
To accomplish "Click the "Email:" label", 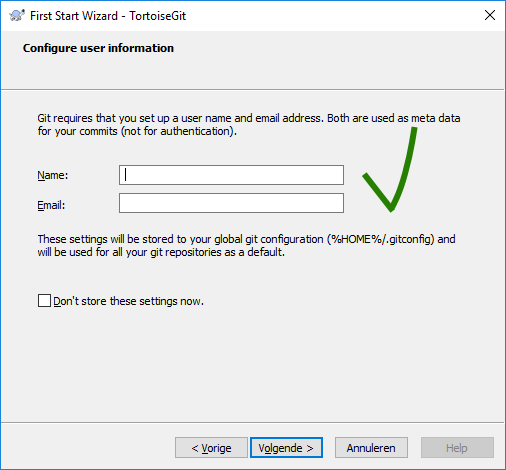I will (51, 205).
